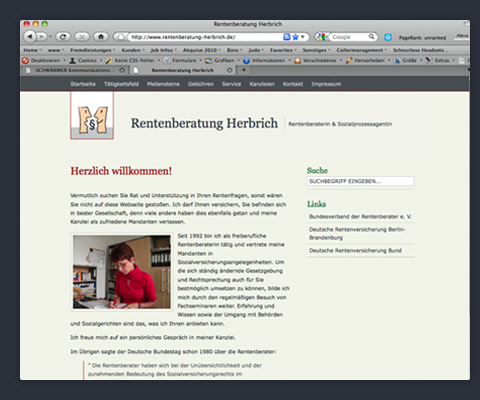Click the blue globe icon beside PageRank
Image resolution: width=480 pixels, height=400 pixels.
(388, 37)
